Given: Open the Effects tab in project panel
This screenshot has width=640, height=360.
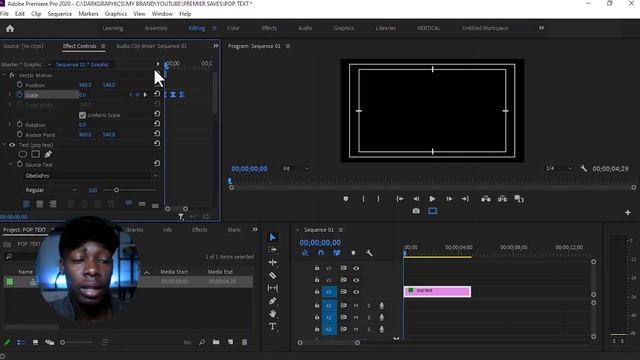Looking at the screenshot, I should point(200,230).
